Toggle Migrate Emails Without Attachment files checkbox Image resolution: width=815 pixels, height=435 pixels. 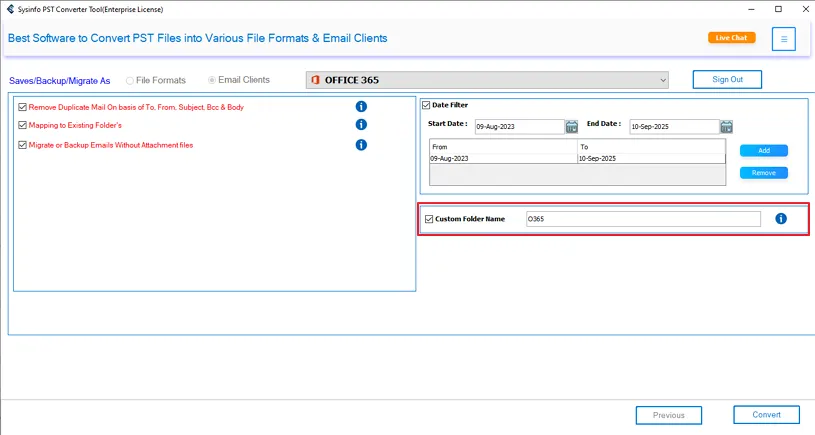22,146
